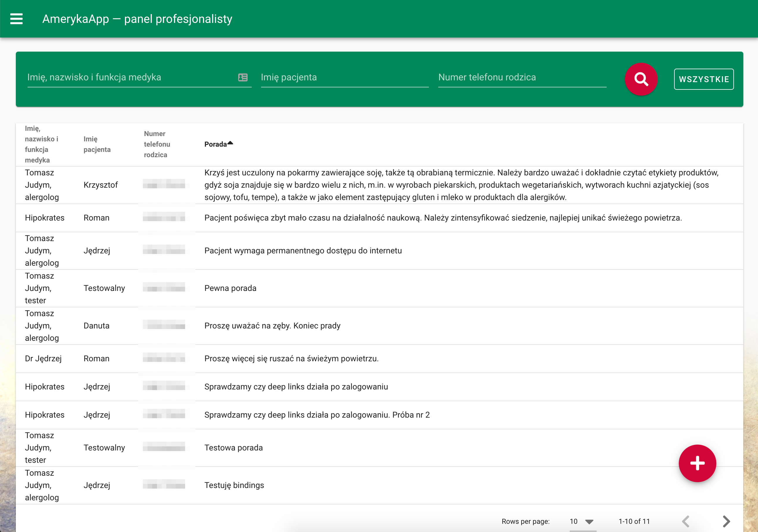The width and height of the screenshot is (758, 532).
Task: Open the rows per page dropdown
Action: 582,521
